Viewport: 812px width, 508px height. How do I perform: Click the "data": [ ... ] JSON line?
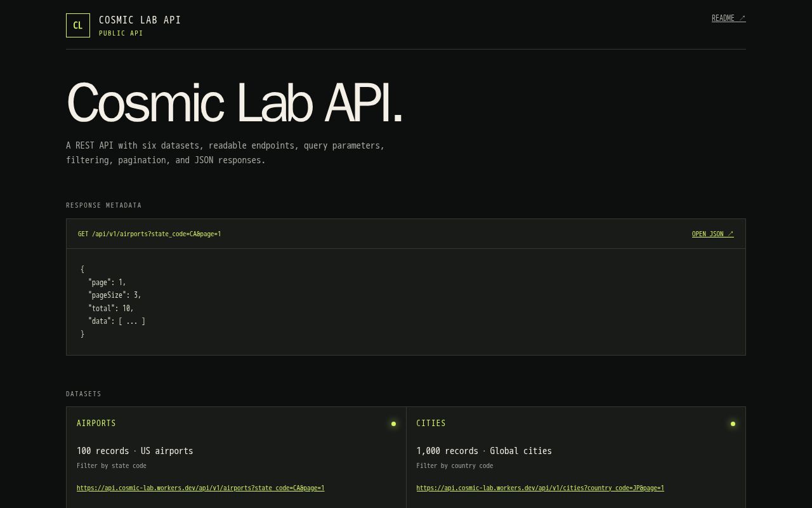pyautogui.click(x=117, y=321)
